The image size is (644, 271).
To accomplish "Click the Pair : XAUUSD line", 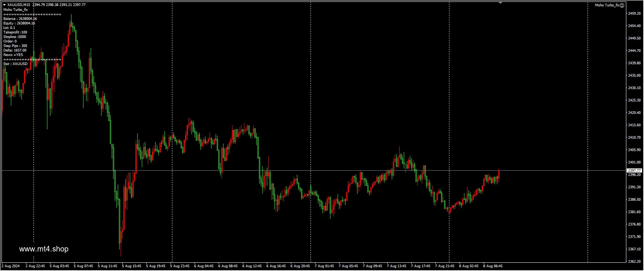I will (15, 64).
